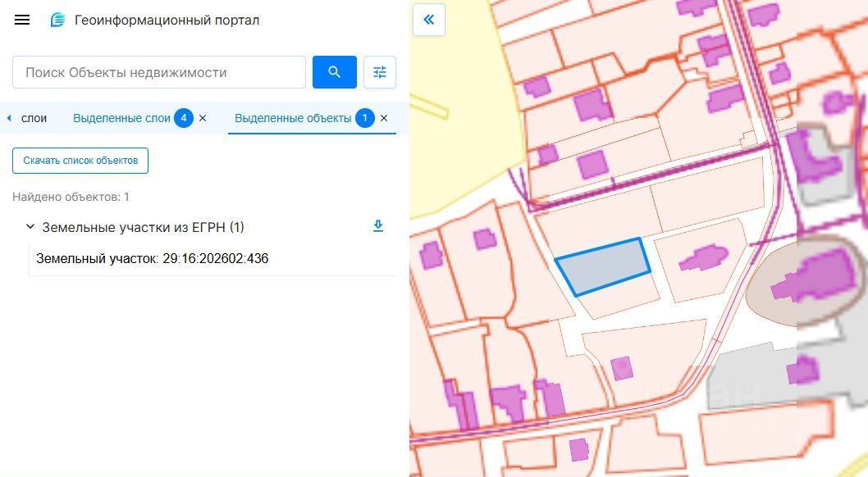Click the Найдено объектов: 1 label
This screenshot has height=477, width=868.
click(x=71, y=197)
